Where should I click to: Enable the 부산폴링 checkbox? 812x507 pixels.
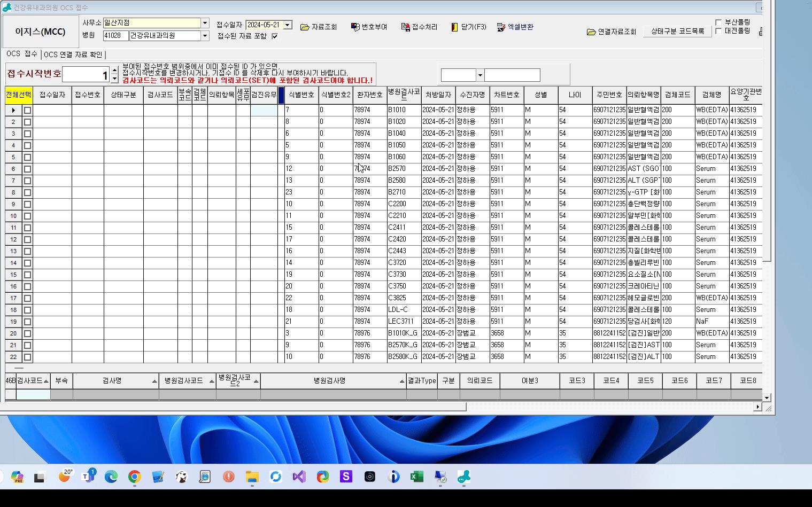coord(718,22)
